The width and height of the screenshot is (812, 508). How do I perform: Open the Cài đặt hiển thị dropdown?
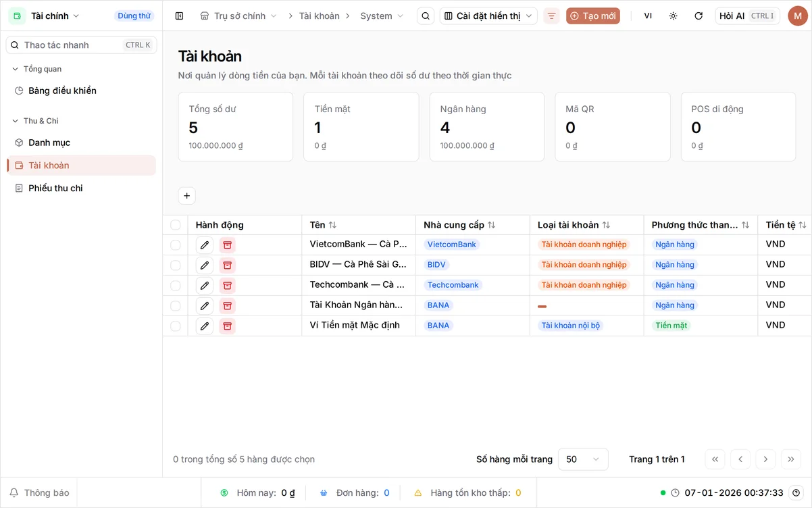tap(488, 16)
